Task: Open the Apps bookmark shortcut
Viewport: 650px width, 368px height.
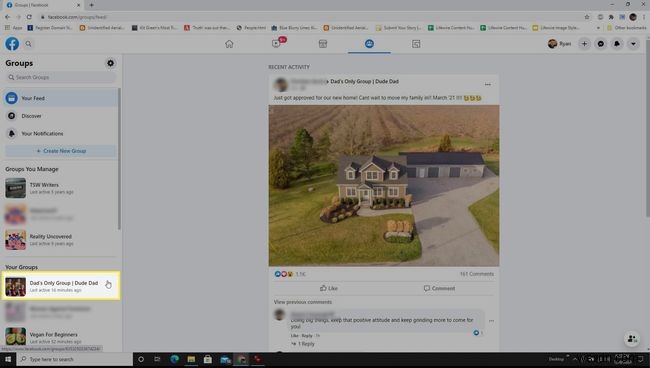Action: pyautogui.click(x=13, y=28)
